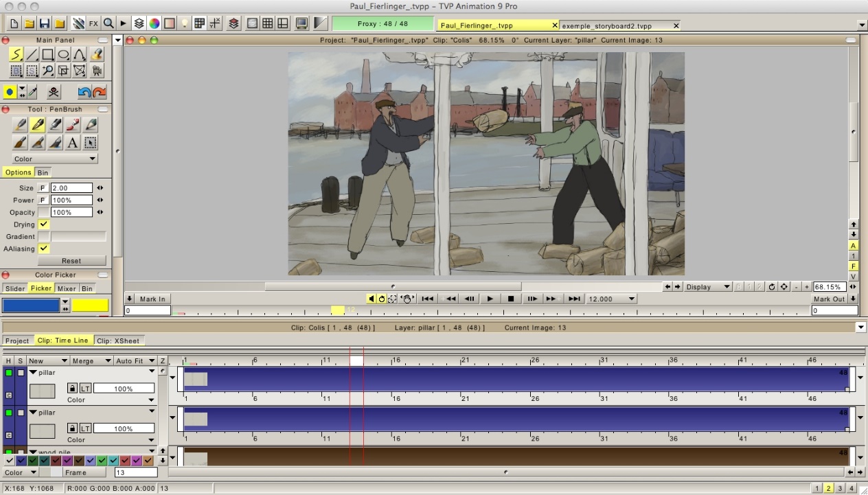Click the blue foreground color swatch
The height and width of the screenshot is (495, 868).
click(31, 306)
